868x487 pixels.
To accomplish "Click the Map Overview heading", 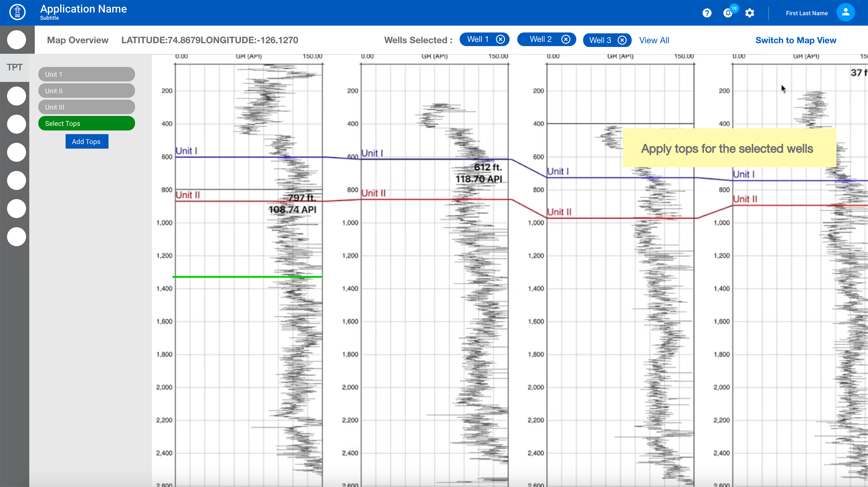I will (x=78, y=40).
